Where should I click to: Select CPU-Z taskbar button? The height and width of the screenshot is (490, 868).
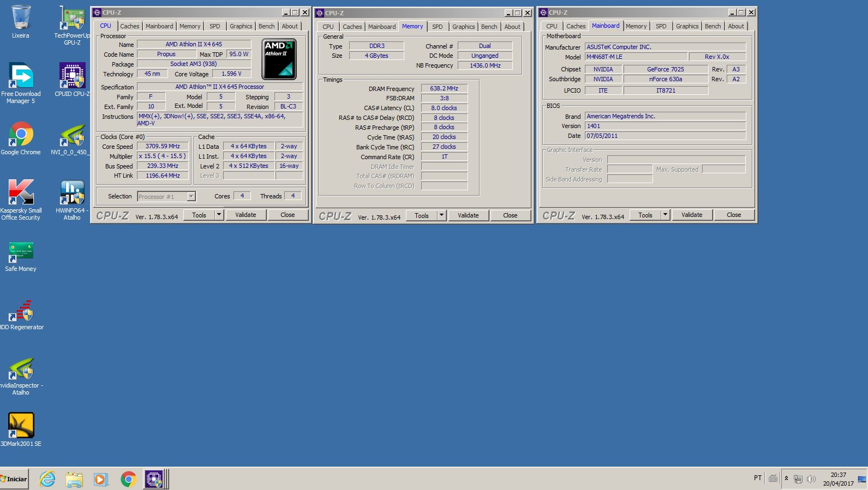pyautogui.click(x=154, y=479)
